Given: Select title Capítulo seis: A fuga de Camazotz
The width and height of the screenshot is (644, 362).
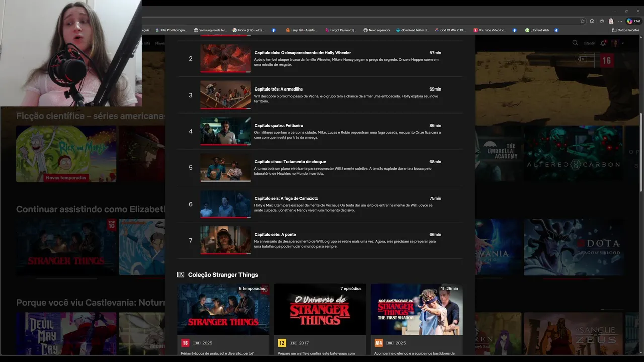Looking at the screenshot, I should [286, 198].
